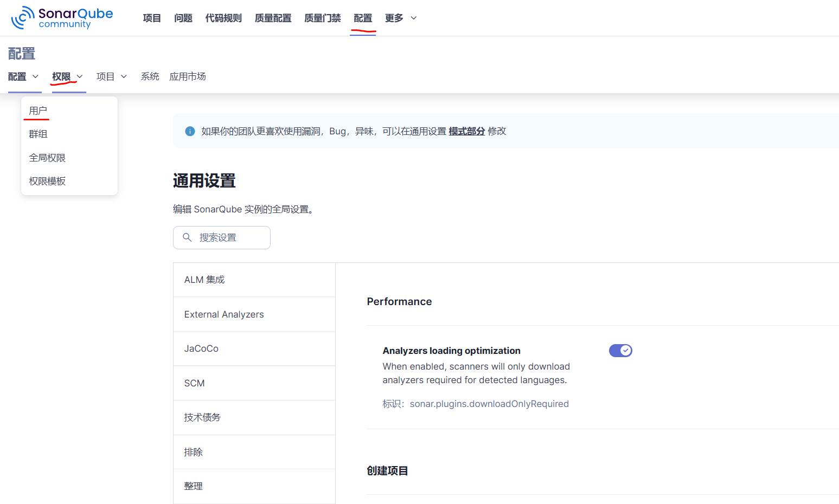
Task: Click the 通用设置 page heading
Action: (204, 180)
